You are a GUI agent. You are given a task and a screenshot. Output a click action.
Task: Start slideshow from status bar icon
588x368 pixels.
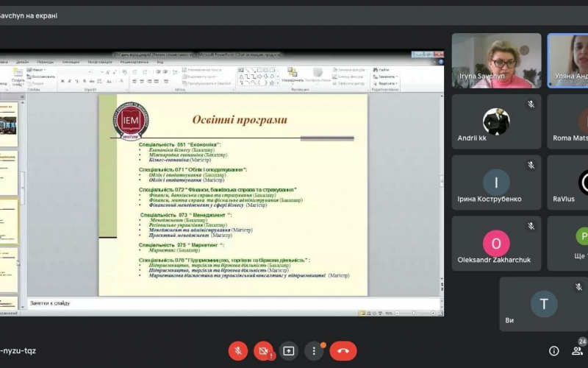pyautogui.click(x=380, y=314)
